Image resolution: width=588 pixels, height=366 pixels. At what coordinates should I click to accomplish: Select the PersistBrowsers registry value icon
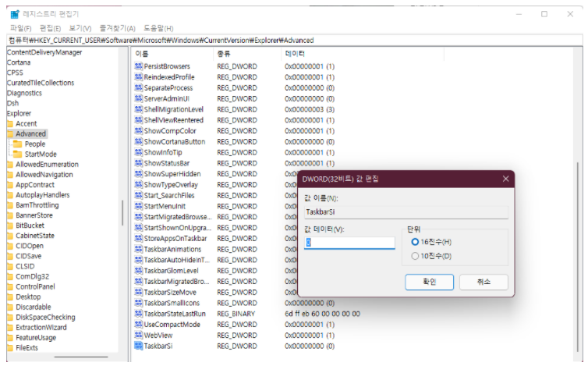(x=139, y=66)
